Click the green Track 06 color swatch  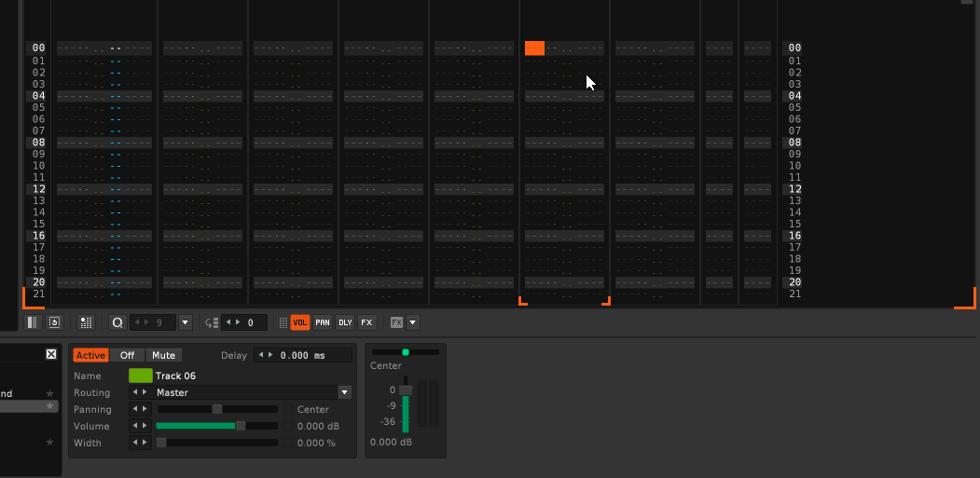coord(140,376)
